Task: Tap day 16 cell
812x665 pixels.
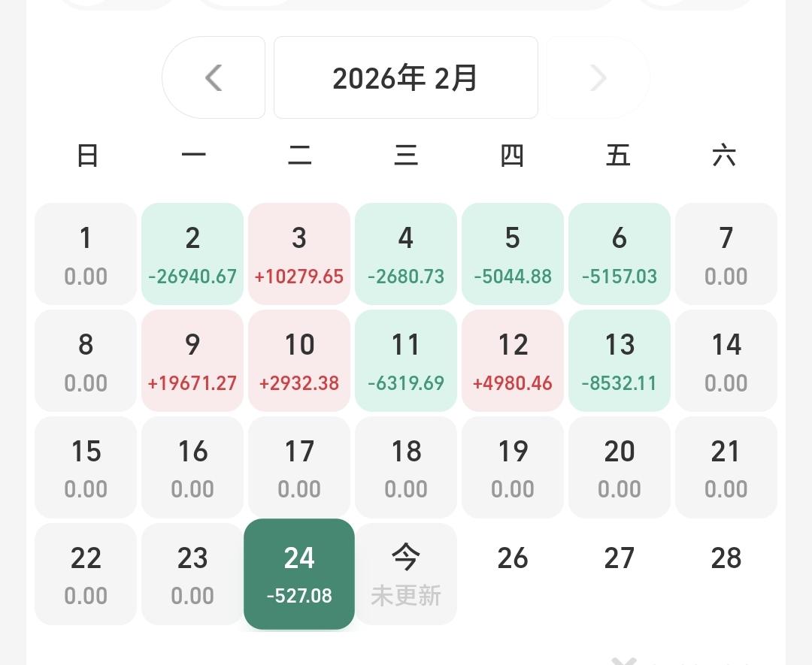Action: [x=192, y=467]
